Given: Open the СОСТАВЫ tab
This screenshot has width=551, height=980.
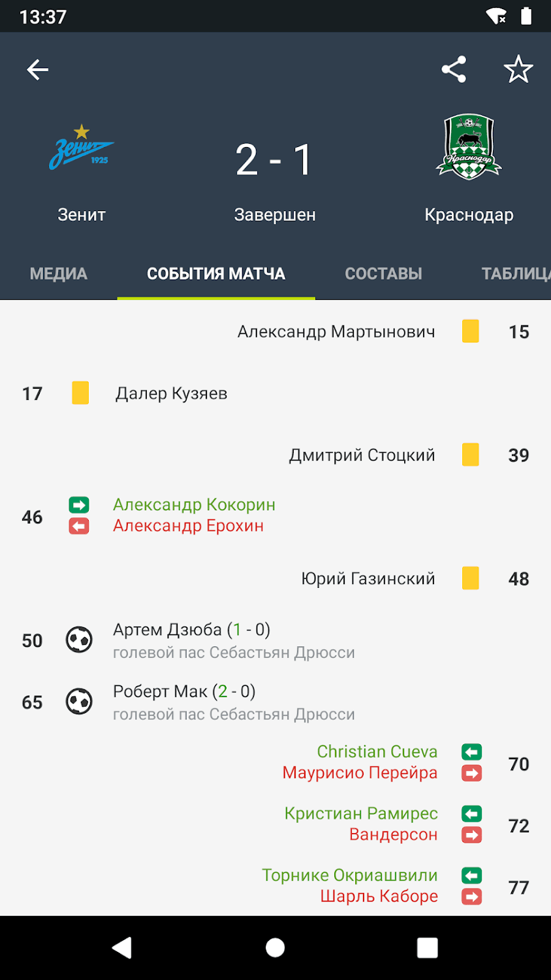Looking at the screenshot, I should coord(383,274).
